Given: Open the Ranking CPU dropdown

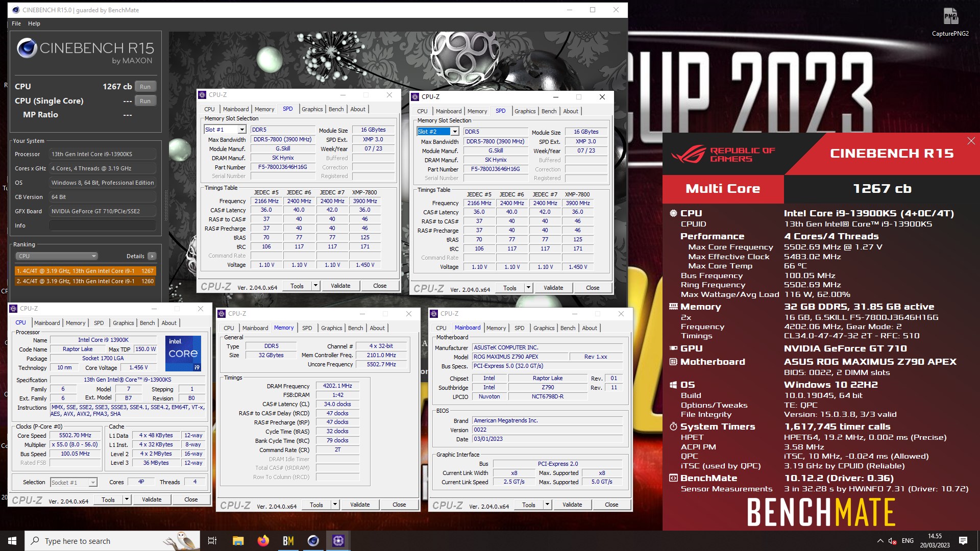Looking at the screenshot, I should coord(56,256).
